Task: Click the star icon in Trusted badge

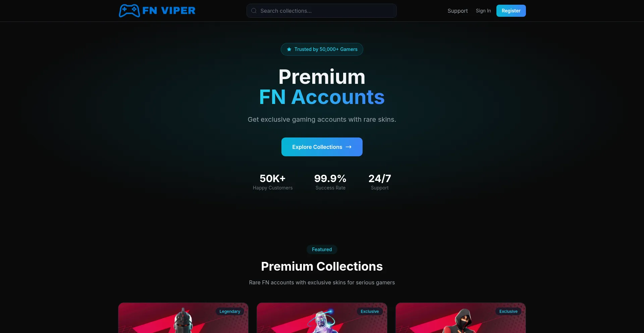Action: [289, 49]
